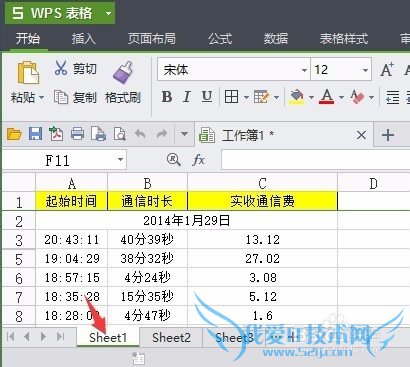Open the 表格样式 ribbon tab
The image size is (410, 367).
coord(344,39)
